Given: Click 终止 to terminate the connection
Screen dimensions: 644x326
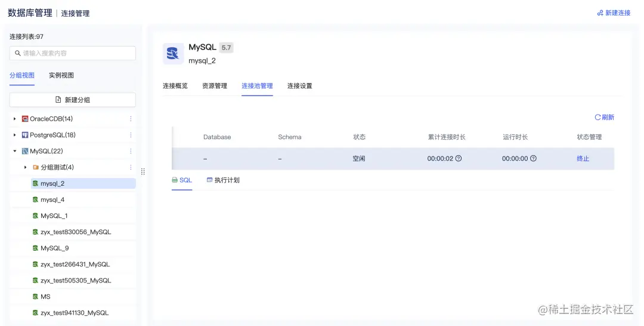Looking at the screenshot, I should click(583, 159).
